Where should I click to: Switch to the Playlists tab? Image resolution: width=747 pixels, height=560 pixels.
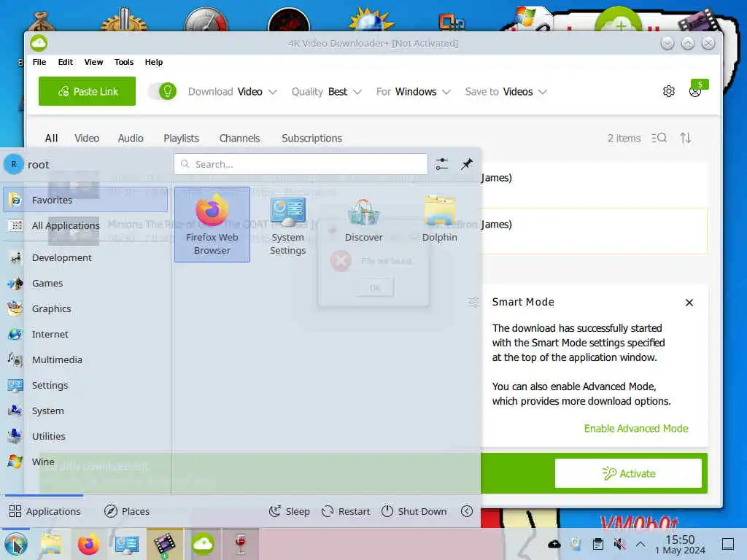tap(181, 138)
